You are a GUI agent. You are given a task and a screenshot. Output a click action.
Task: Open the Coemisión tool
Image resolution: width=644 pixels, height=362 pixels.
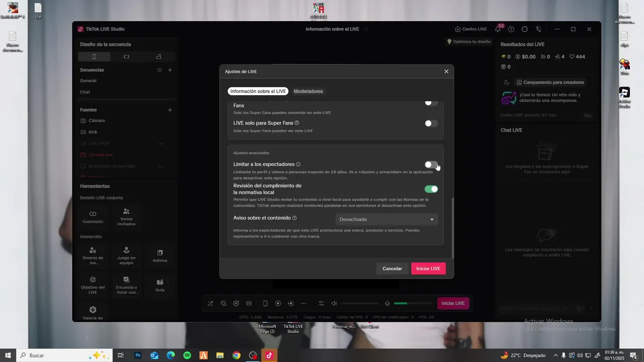[93, 217]
